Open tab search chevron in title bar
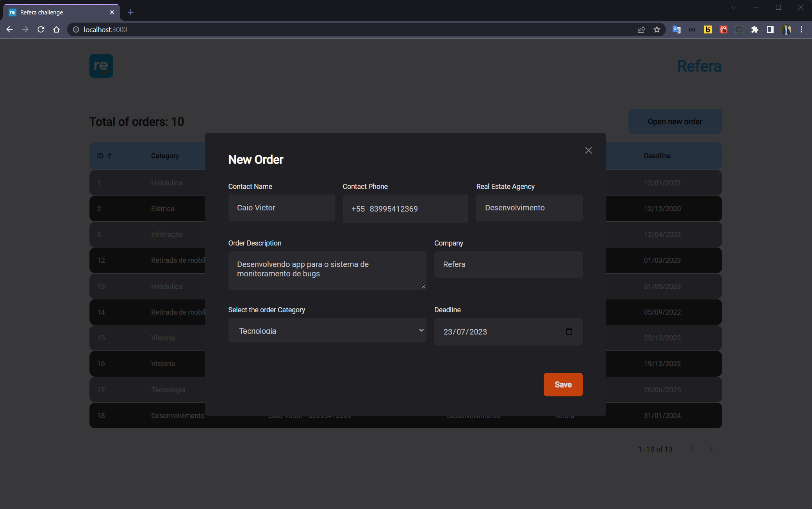Screen dimensions: 812x509 tap(734, 7)
